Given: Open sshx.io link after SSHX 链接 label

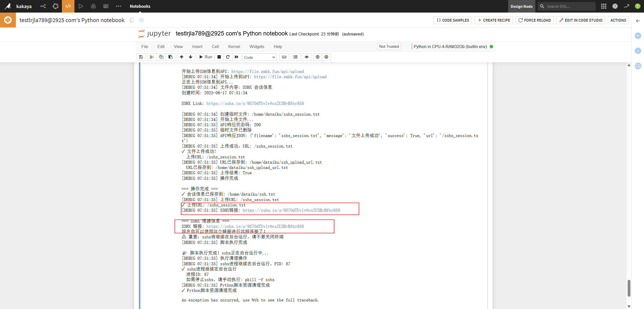Looking at the screenshot, I should pos(255,226).
